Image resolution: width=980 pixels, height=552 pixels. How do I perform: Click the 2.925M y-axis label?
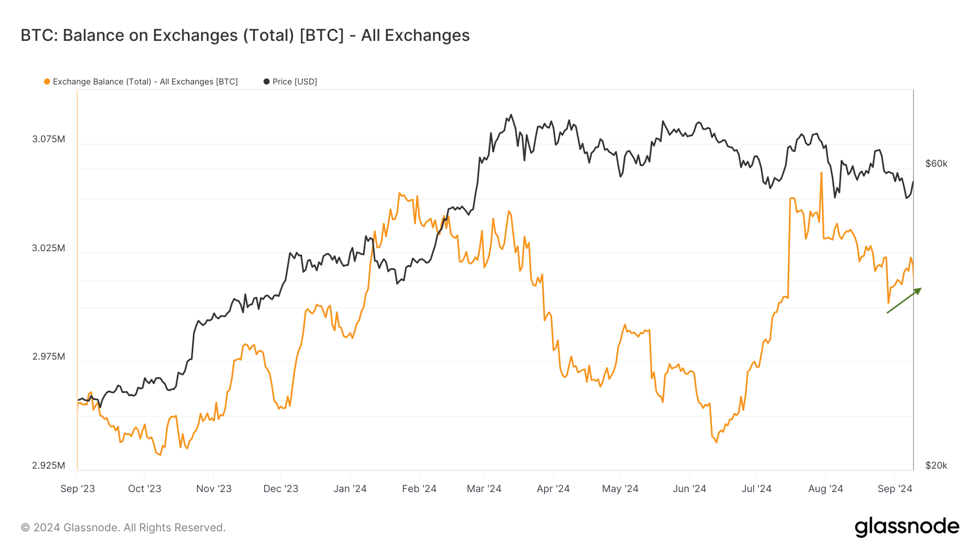click(x=48, y=465)
